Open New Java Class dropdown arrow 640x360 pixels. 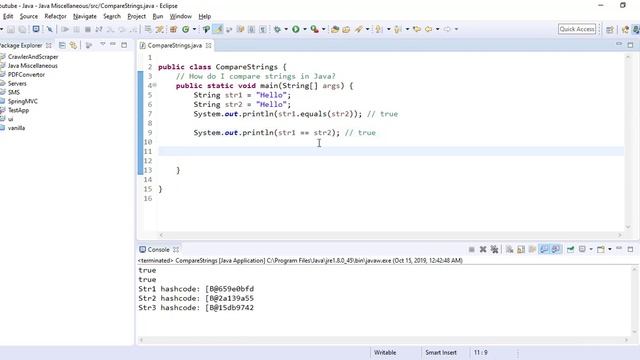tap(194, 29)
